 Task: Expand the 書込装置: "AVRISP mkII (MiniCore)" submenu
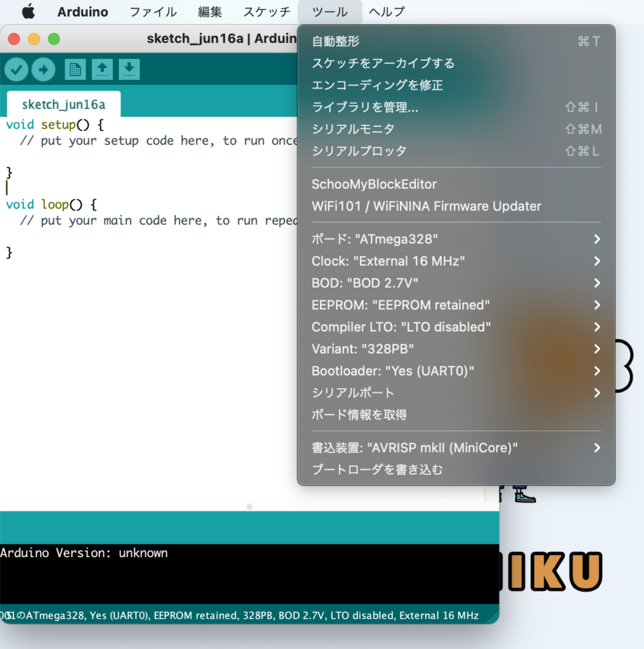pyautogui.click(x=456, y=447)
